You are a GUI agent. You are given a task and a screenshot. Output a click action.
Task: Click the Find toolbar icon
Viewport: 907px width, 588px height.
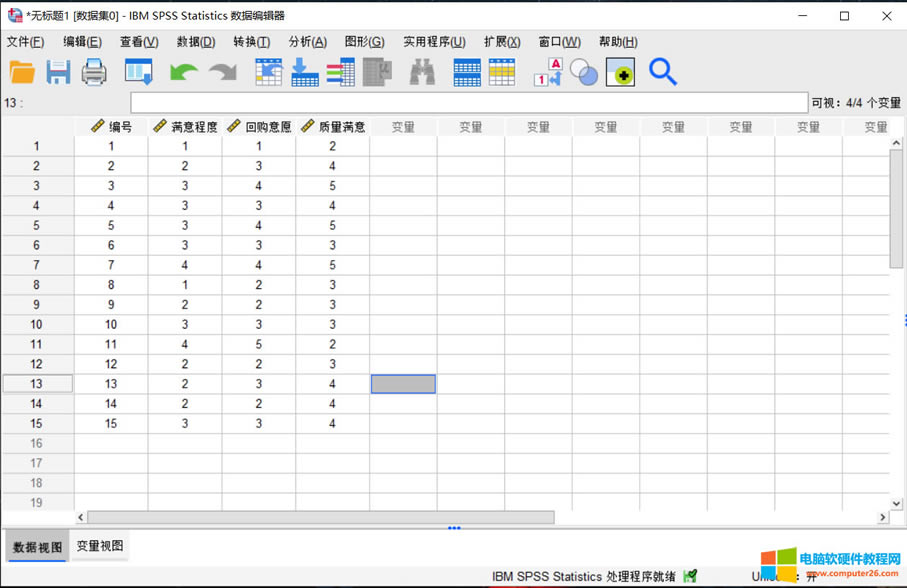[418, 72]
